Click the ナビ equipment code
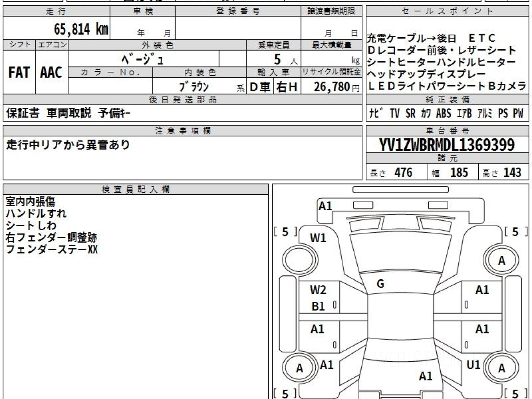Image resolution: width=532 pixels, height=399 pixels. coord(376,113)
